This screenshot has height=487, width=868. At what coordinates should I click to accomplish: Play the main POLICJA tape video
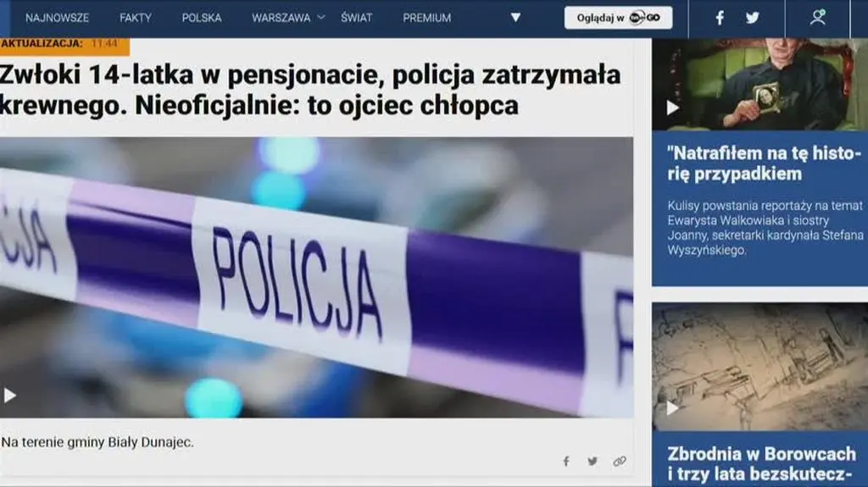10,395
